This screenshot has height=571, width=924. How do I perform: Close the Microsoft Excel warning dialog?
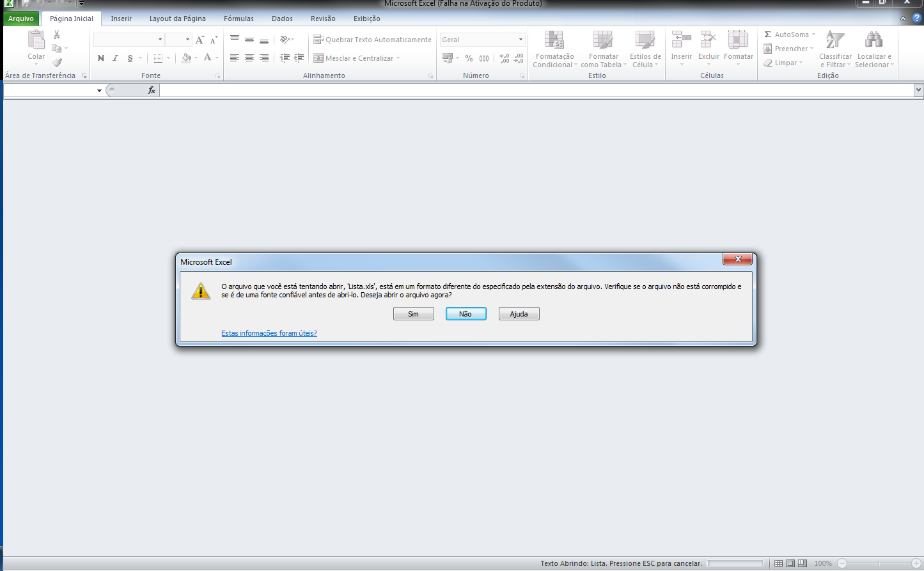pos(737,259)
